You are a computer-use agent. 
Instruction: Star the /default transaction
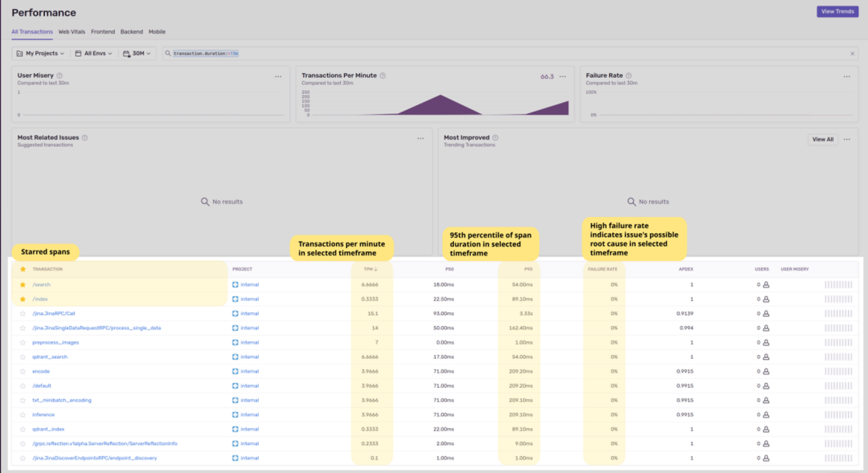click(x=23, y=385)
